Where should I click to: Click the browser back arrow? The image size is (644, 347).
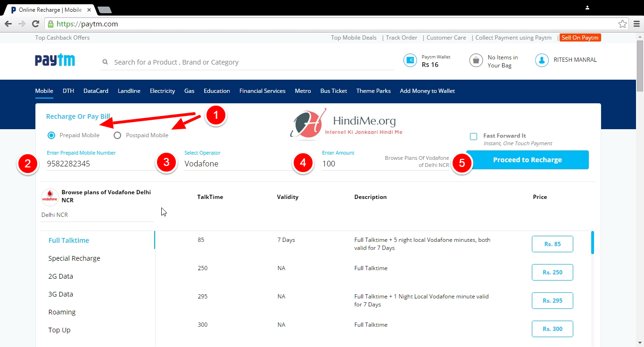pyautogui.click(x=8, y=24)
